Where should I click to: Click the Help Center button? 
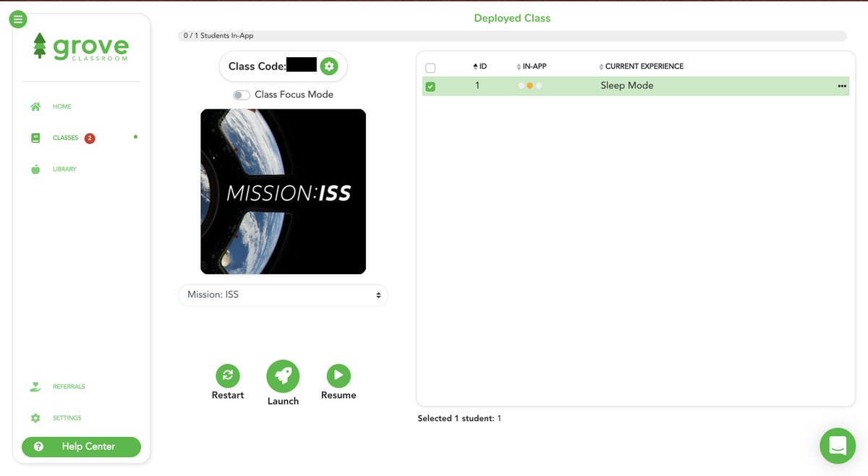click(x=81, y=447)
